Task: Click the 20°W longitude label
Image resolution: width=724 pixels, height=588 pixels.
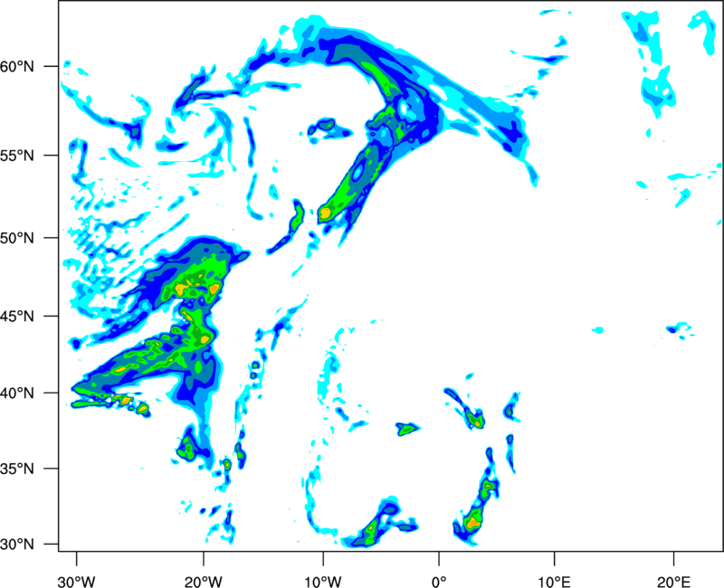Action: click(x=204, y=582)
